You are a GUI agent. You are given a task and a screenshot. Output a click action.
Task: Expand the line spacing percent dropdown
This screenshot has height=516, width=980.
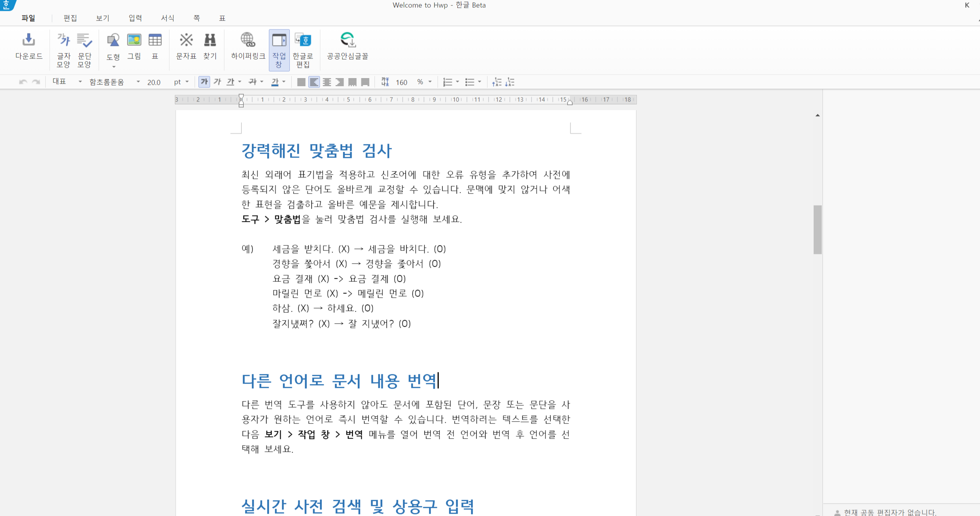[430, 82]
